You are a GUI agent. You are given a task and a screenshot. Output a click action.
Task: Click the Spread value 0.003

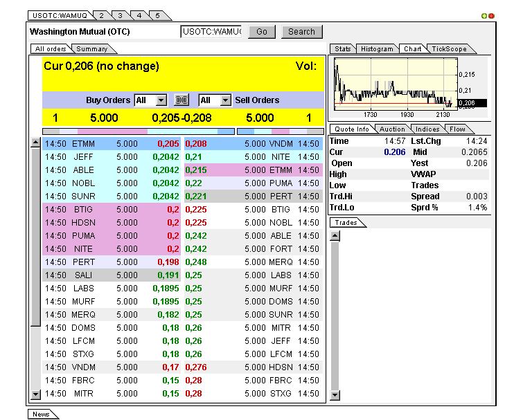(x=477, y=196)
